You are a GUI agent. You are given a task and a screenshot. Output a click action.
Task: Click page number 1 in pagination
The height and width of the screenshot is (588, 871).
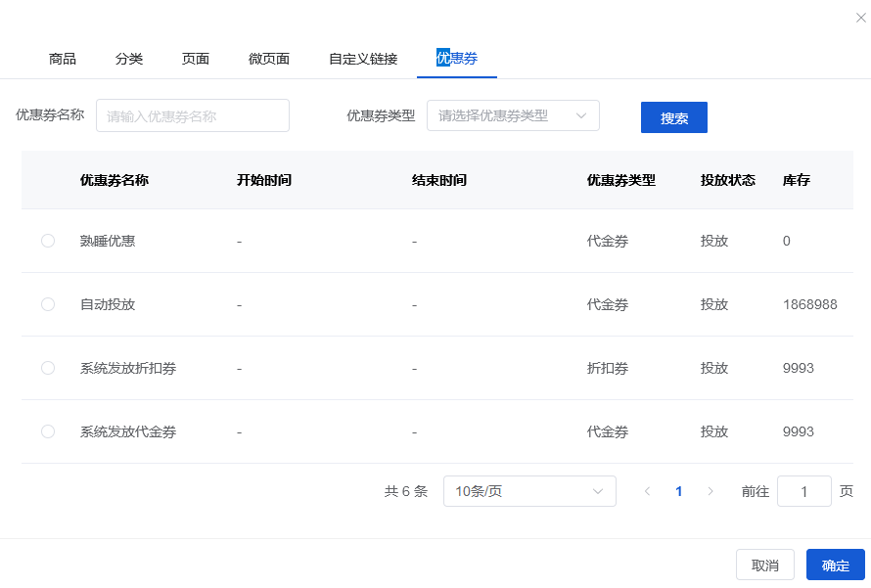(679, 491)
